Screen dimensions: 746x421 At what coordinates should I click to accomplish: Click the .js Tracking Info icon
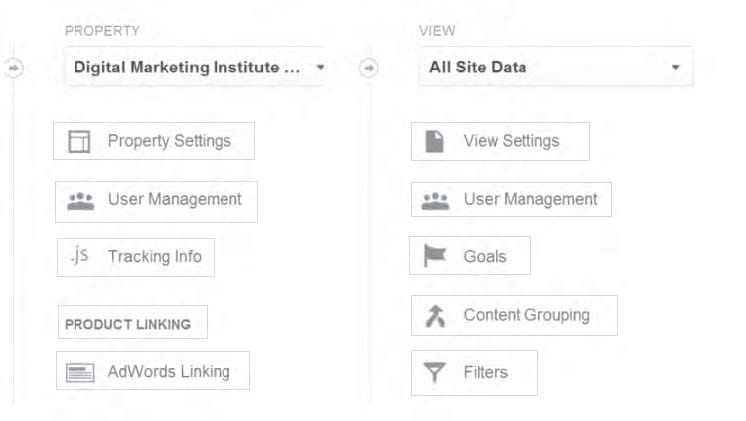79,255
